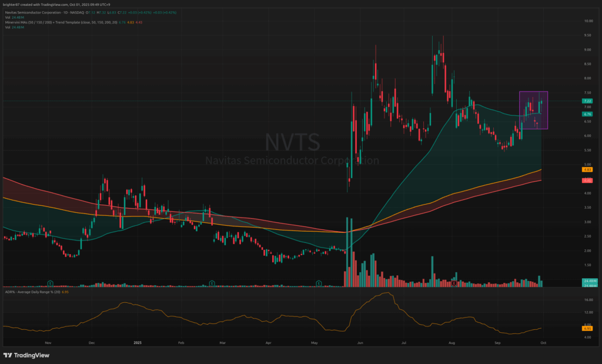This screenshot has height=364, width=602.
Task: Click the ADR% Average Daily Range indicator title
Action: (x=29, y=292)
